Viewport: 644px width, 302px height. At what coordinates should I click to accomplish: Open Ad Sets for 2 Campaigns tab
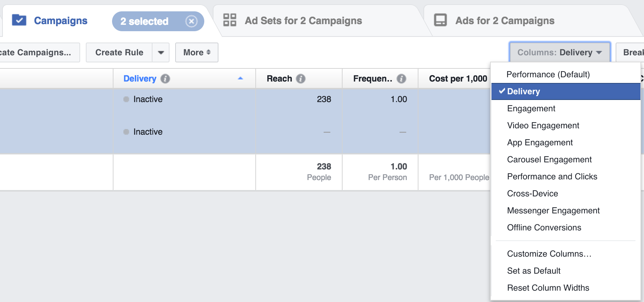[x=303, y=21]
